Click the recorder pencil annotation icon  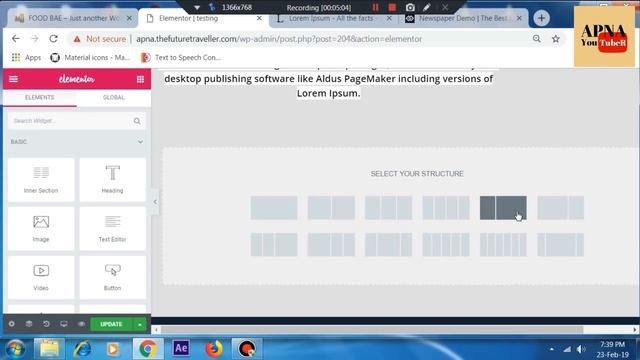[427, 7]
